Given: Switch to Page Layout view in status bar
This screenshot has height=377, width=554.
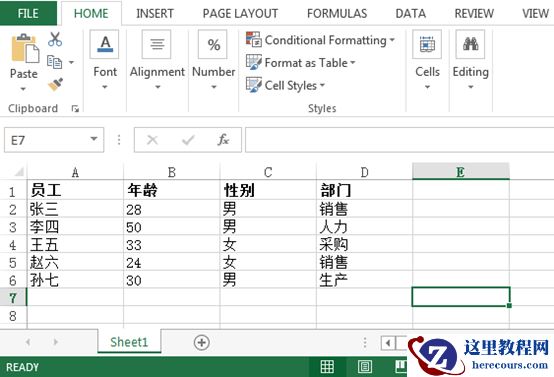Looking at the screenshot, I should point(364,367).
